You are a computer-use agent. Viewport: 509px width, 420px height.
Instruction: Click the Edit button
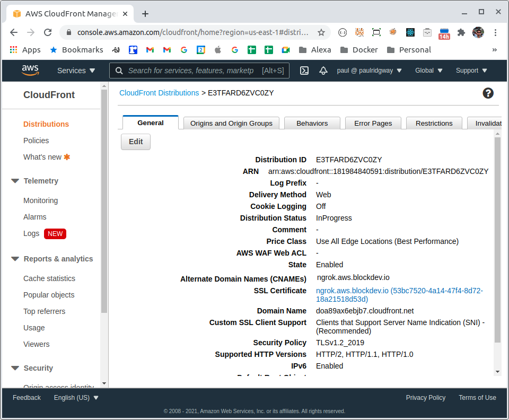(x=136, y=142)
